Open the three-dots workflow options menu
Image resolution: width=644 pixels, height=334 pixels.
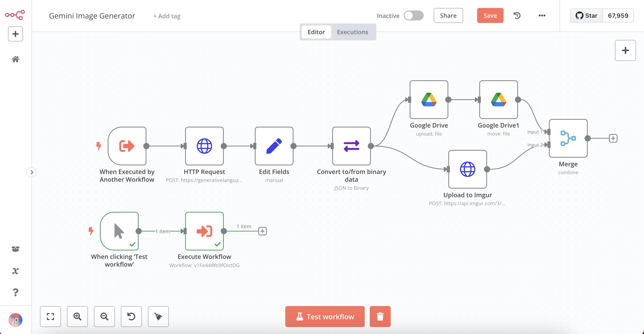(542, 15)
